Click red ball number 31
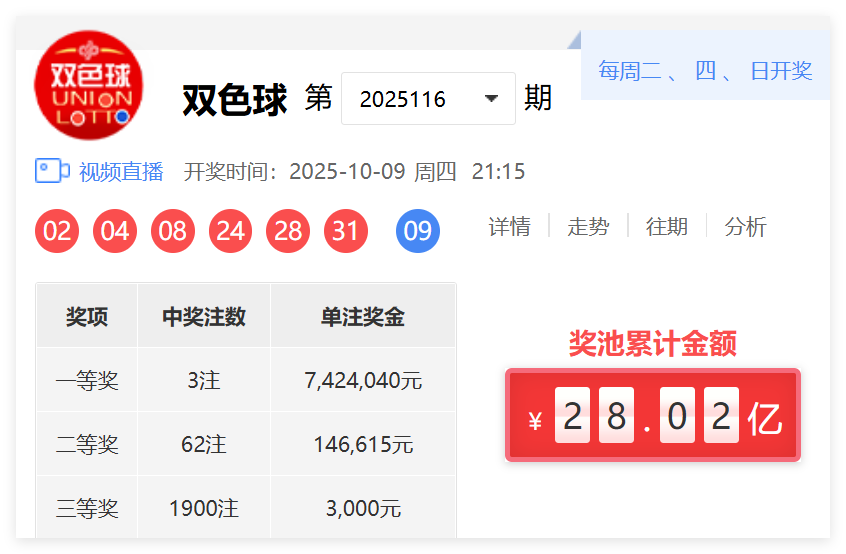 click(346, 231)
